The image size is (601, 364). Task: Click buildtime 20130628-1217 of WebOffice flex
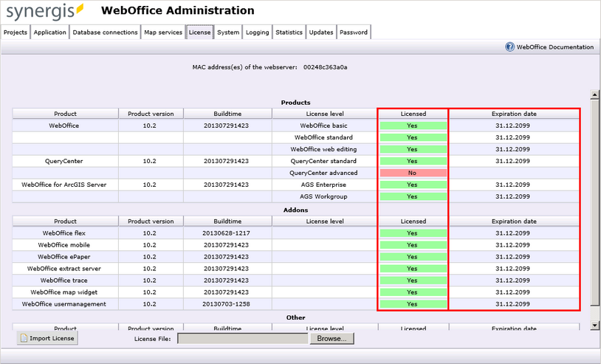[x=226, y=233]
